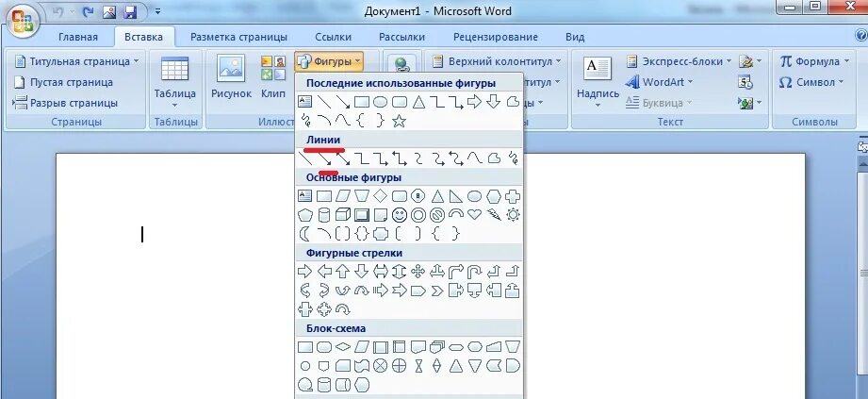
Task: Go to the Рецензирование tab
Action: coord(496,37)
